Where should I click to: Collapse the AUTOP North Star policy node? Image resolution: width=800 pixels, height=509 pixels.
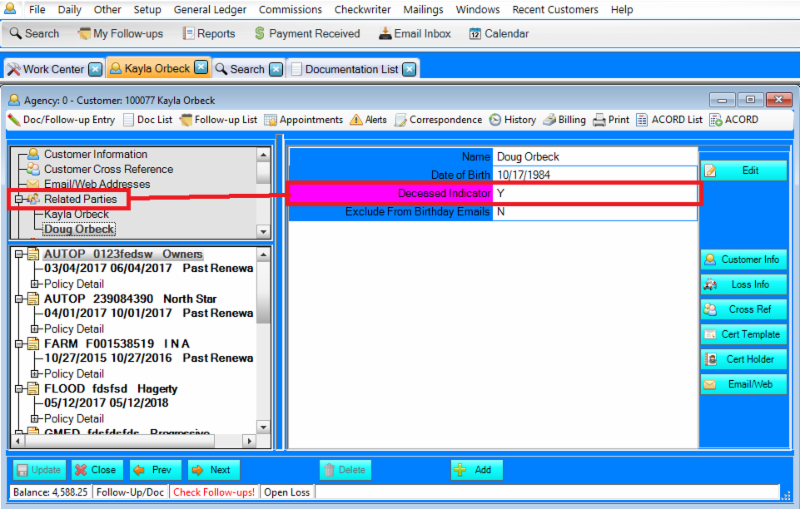[18, 299]
